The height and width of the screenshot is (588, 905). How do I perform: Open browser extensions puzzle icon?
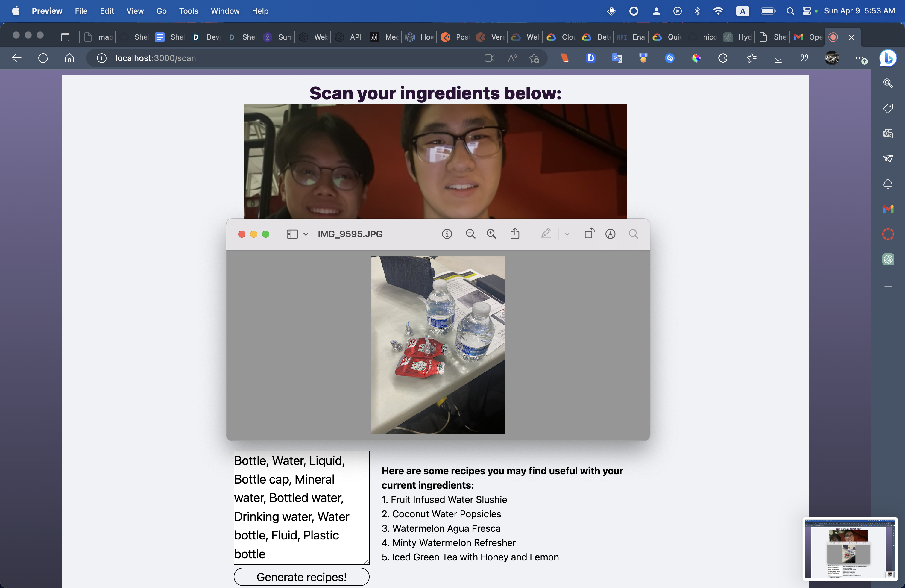722,58
